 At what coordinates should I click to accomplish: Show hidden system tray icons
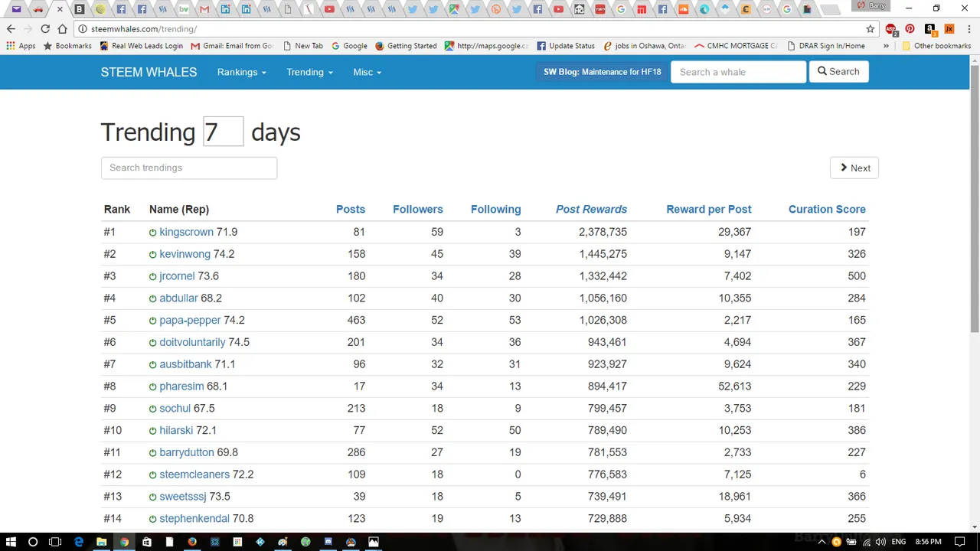823,542
